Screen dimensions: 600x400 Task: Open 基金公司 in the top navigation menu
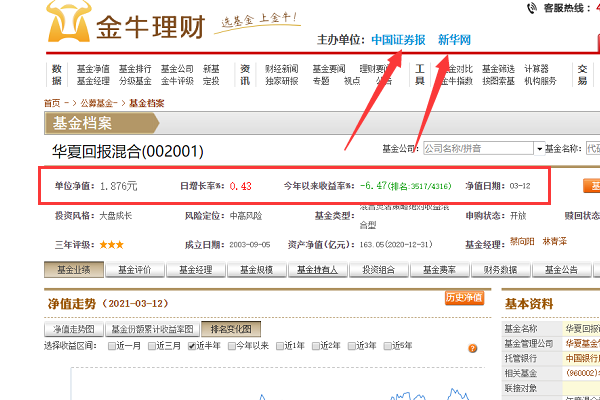coord(177,69)
